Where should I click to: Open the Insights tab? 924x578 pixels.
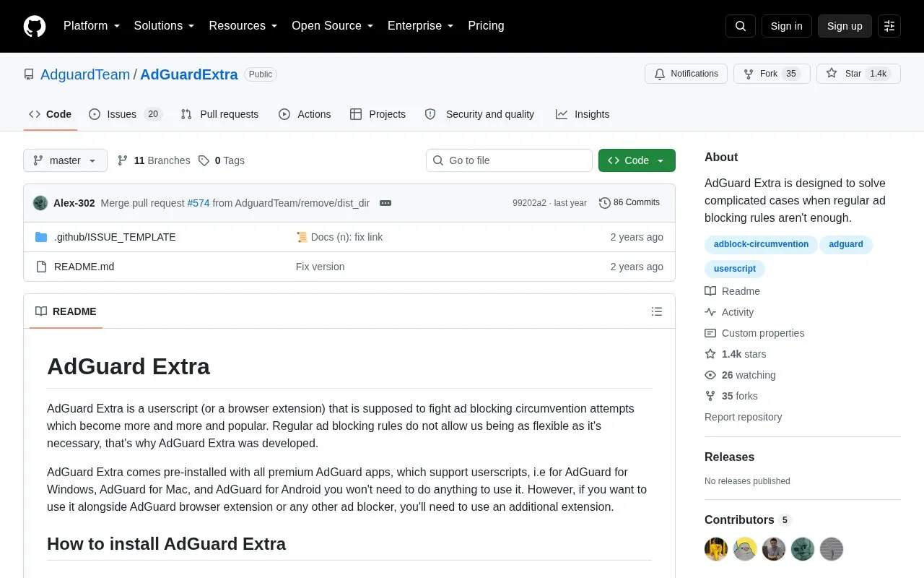coord(583,114)
